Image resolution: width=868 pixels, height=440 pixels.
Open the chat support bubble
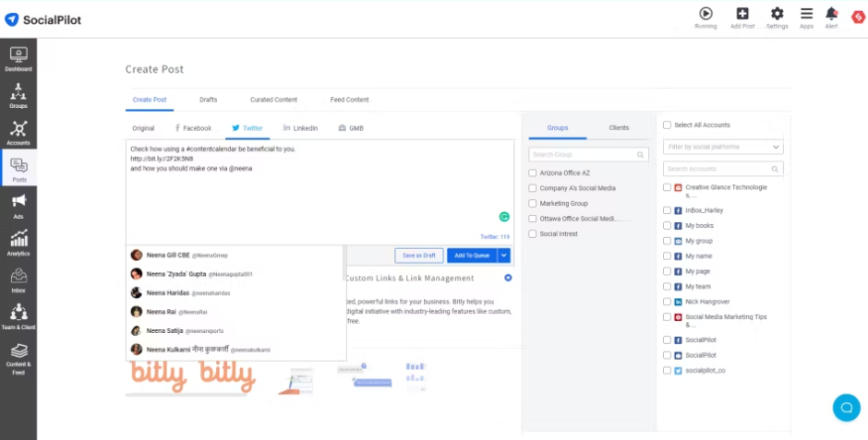pos(845,407)
